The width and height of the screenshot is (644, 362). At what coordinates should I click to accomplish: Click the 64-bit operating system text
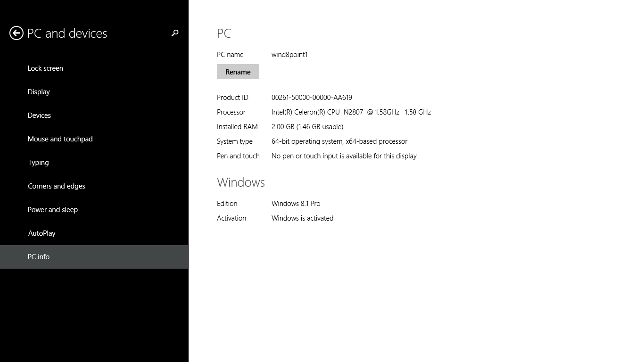coord(339,141)
